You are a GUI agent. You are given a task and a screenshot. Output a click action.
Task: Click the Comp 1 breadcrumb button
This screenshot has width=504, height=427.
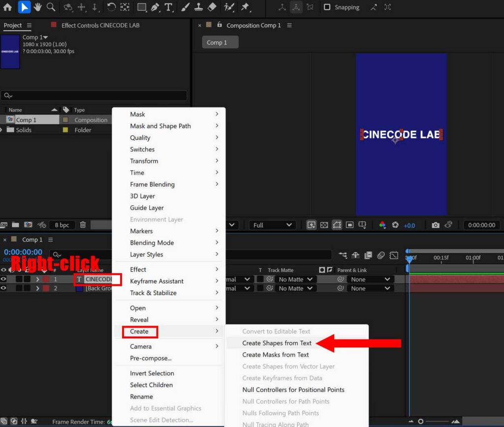pyautogui.click(x=220, y=42)
